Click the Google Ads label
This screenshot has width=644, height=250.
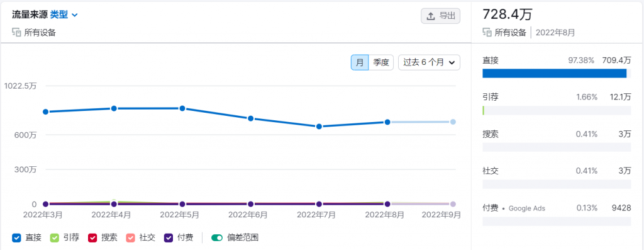[527, 208]
